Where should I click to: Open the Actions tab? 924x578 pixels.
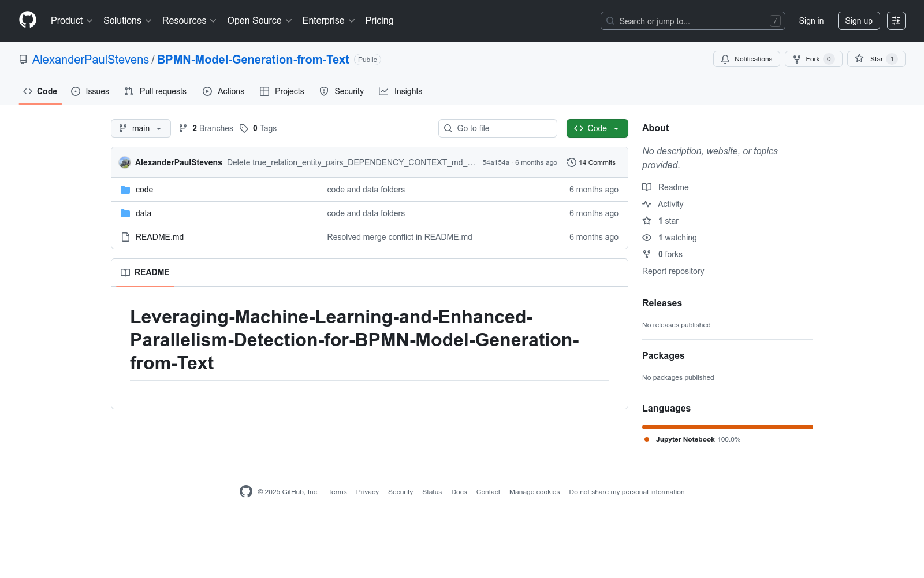pyautogui.click(x=223, y=91)
